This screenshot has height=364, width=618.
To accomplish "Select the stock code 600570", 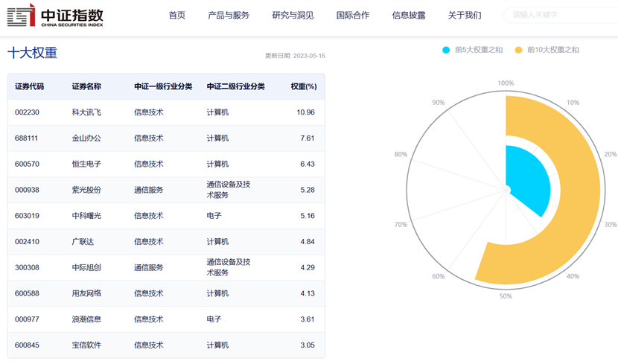I will coord(28,164).
